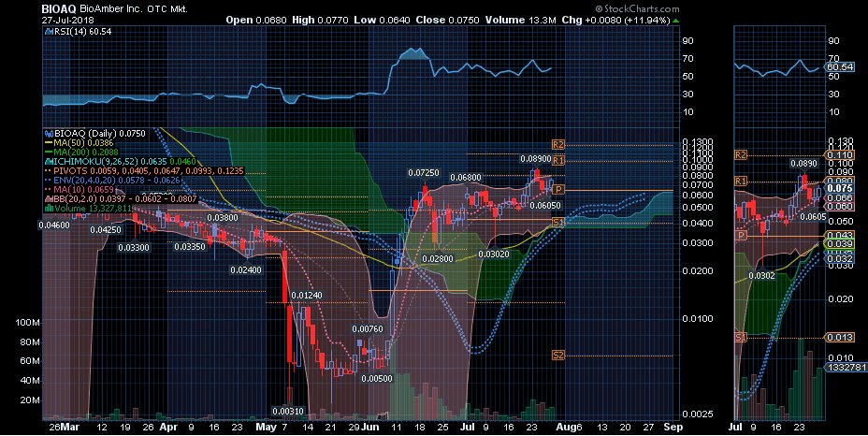Click the 0.00310 low price label
868x436 pixels.
288,411
